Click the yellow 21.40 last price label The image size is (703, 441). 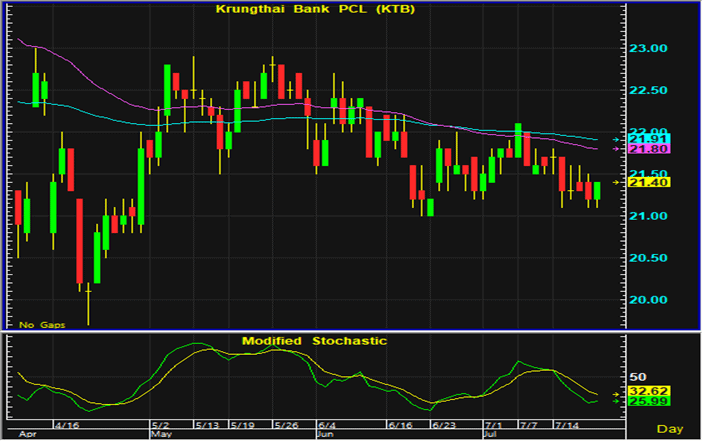641,183
